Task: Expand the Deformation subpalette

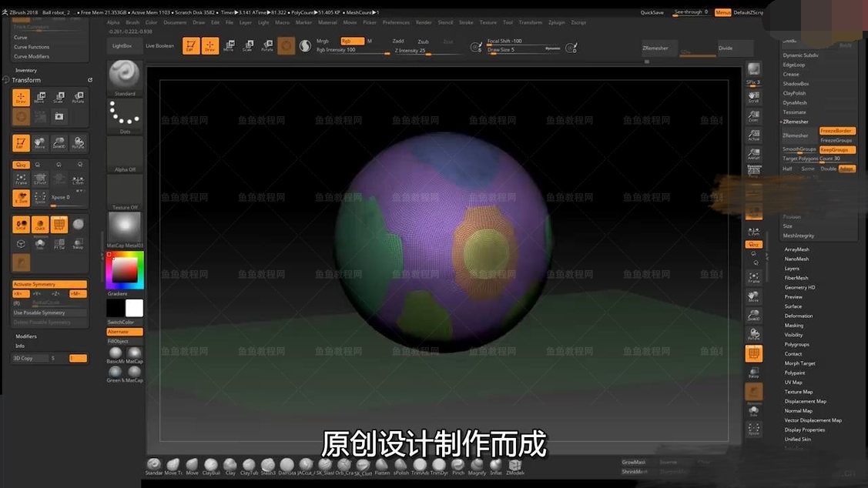Action: (799, 316)
